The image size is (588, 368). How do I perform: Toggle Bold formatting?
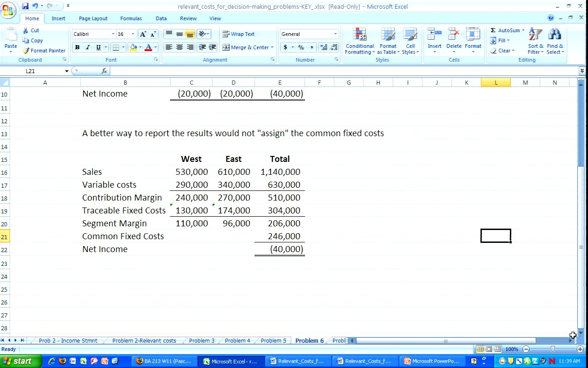[77, 47]
